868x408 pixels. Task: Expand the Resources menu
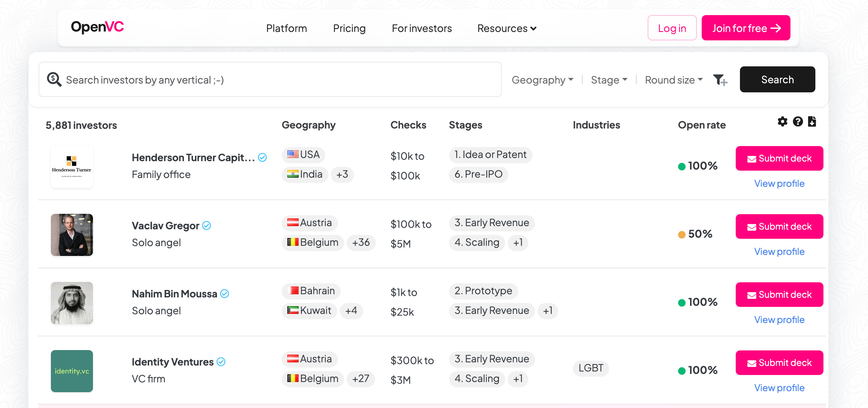coord(507,28)
